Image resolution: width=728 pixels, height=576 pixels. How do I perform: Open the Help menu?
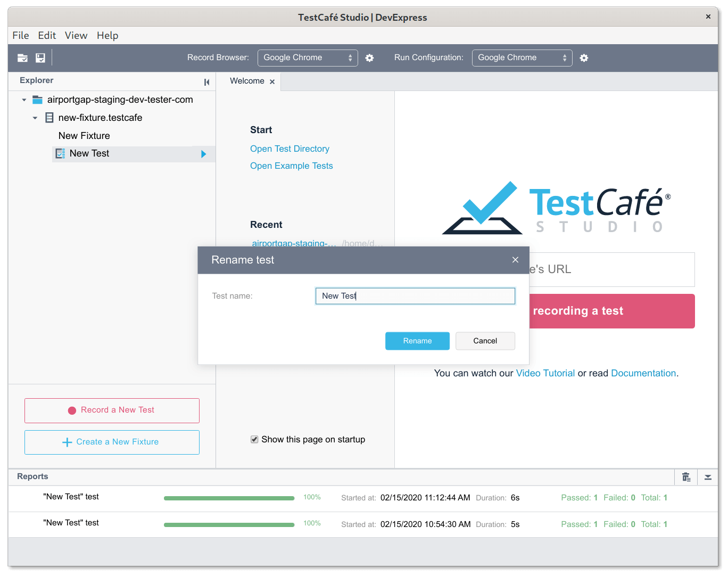pyautogui.click(x=107, y=36)
